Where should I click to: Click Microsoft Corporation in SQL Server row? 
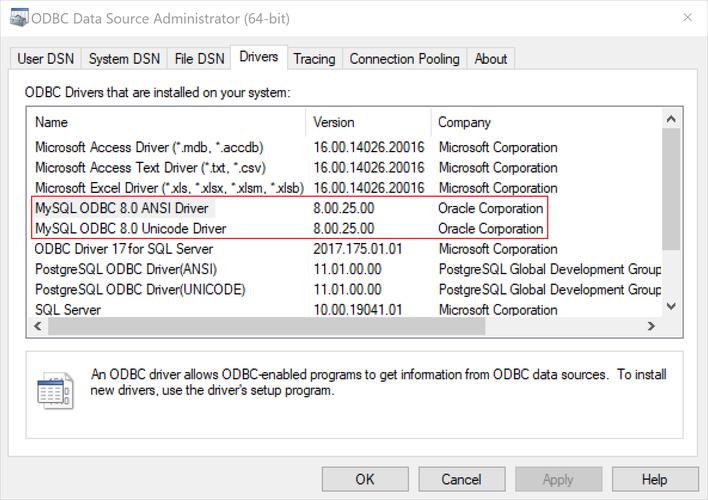pos(498,310)
